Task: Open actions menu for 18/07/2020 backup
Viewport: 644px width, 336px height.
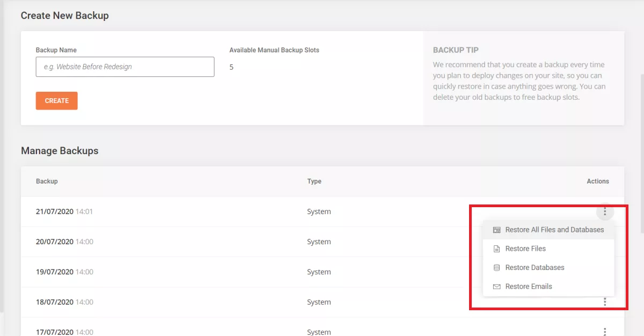Action: tap(605, 302)
